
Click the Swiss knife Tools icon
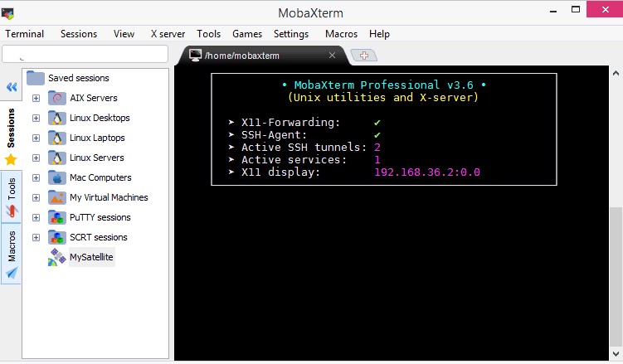(12, 211)
